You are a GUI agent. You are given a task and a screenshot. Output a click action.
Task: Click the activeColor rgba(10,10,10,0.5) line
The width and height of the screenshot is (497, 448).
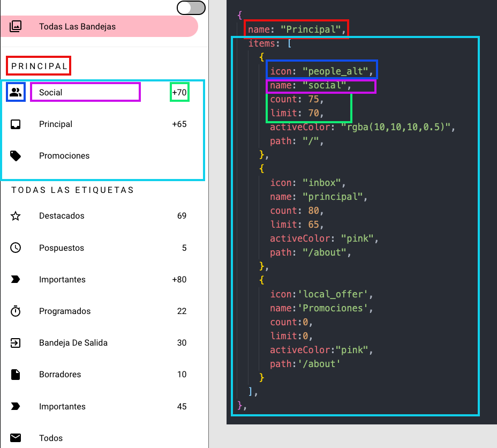click(x=363, y=127)
